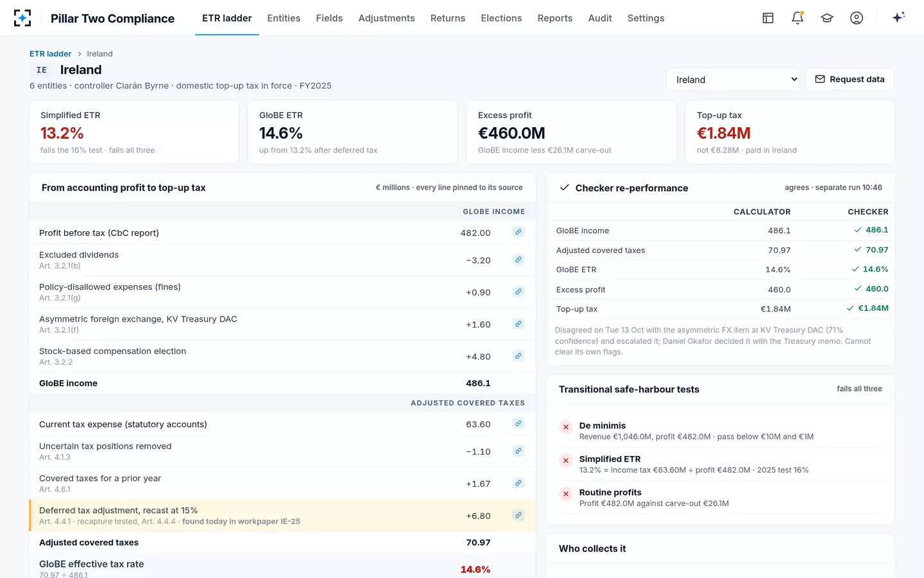Open the layout panel icon in header

click(768, 18)
